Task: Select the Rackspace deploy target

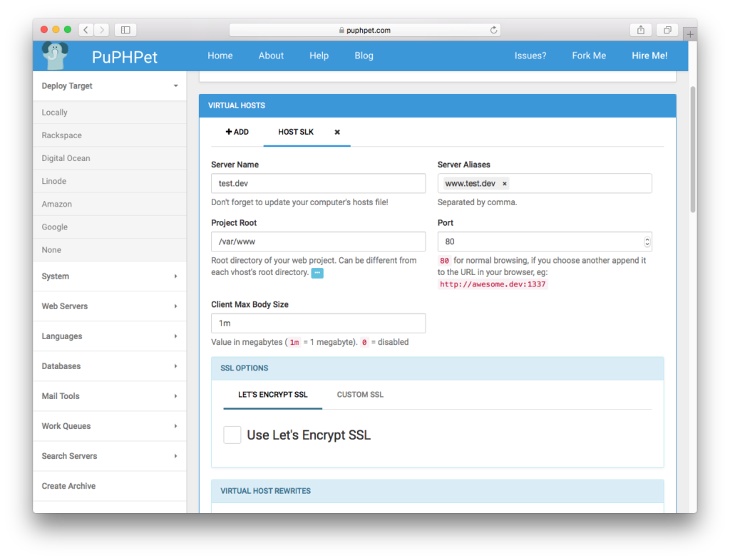Action: [x=110, y=135]
